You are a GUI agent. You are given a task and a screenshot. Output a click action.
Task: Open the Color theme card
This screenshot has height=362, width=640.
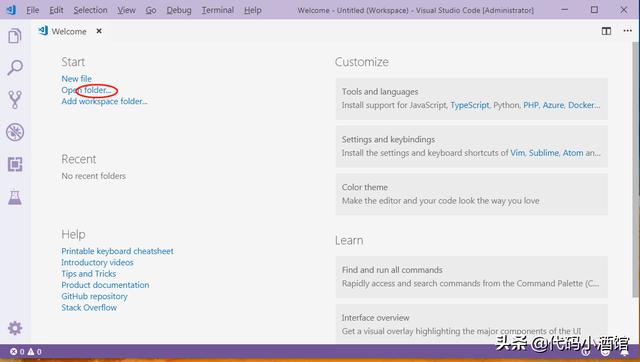pos(471,194)
